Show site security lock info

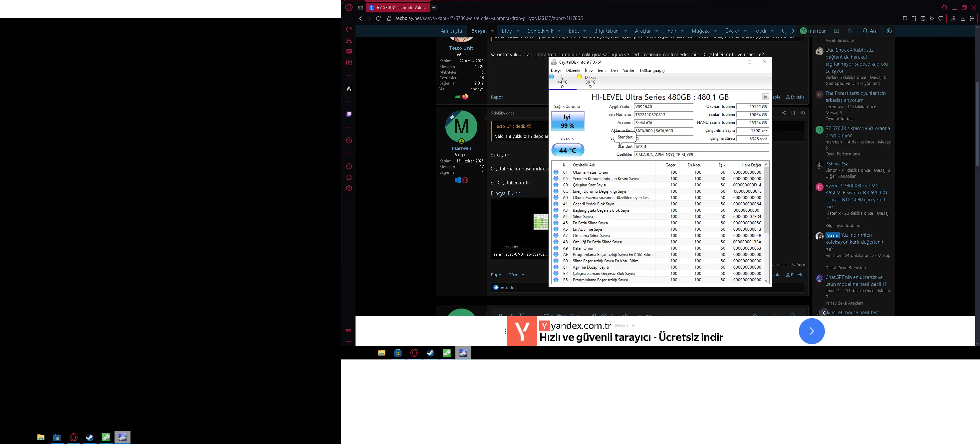coord(389,18)
